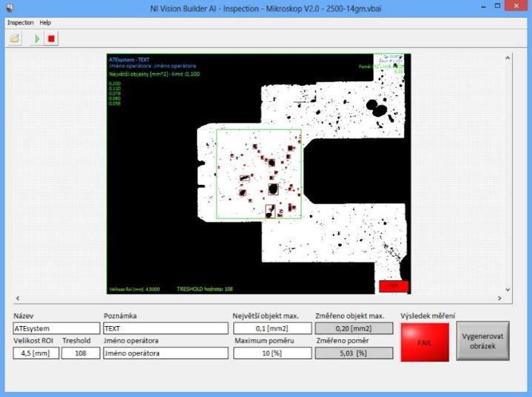Click the image view scroll up arrow
The image size is (532, 397).
point(508,58)
